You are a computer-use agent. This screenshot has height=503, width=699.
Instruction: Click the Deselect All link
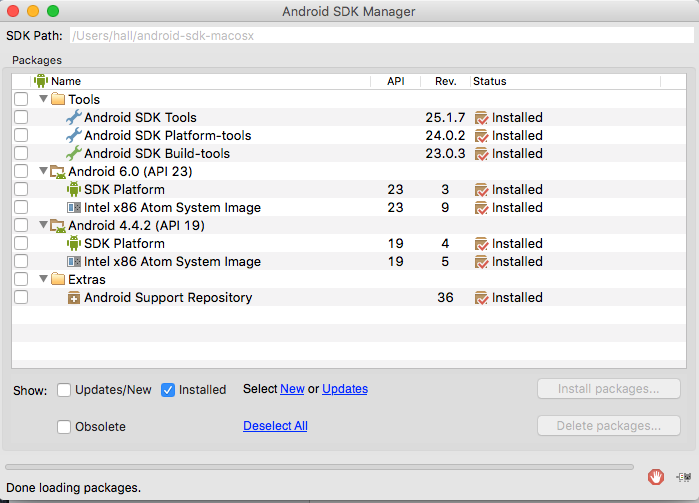[275, 426]
